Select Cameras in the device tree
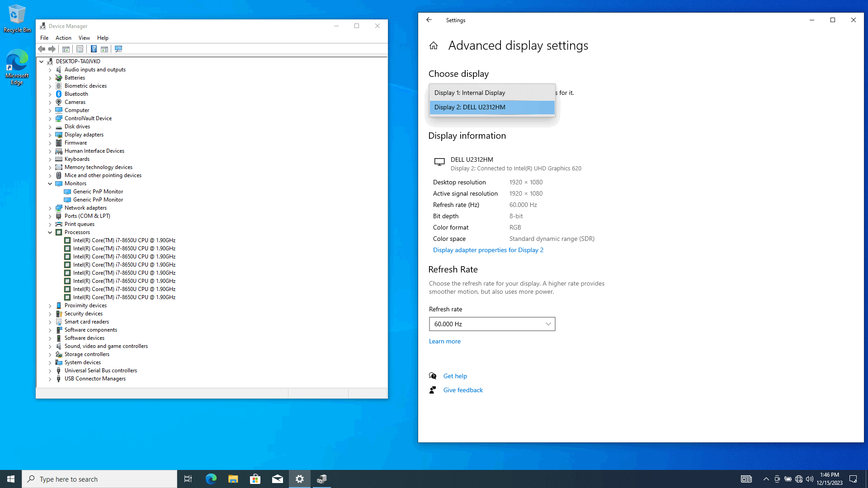The height and width of the screenshot is (488, 868). pyautogui.click(x=75, y=102)
